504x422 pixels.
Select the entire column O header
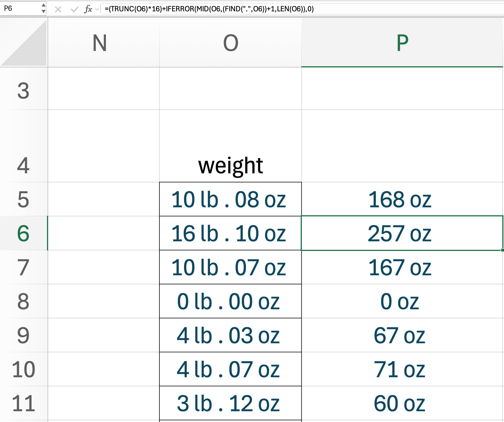230,42
